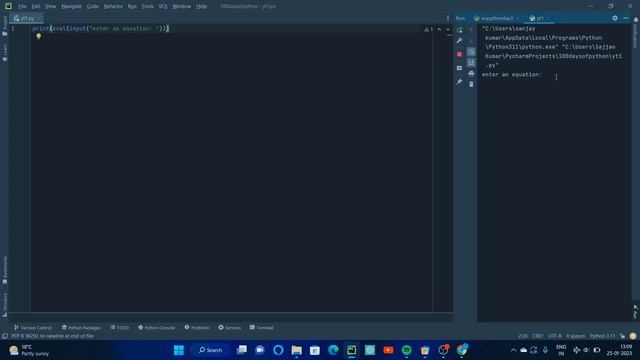Pin the current Run tab

point(460,82)
